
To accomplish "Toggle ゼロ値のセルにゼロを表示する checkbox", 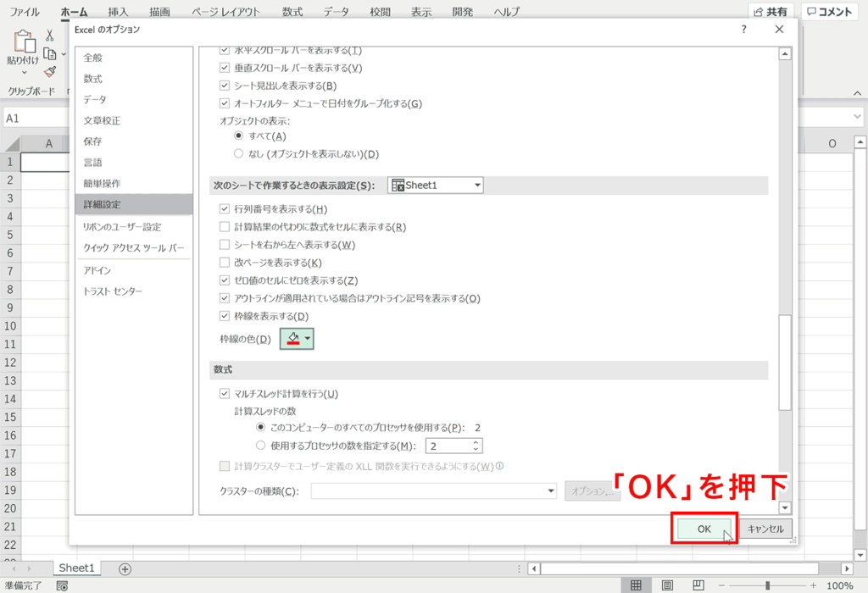I will pos(224,280).
